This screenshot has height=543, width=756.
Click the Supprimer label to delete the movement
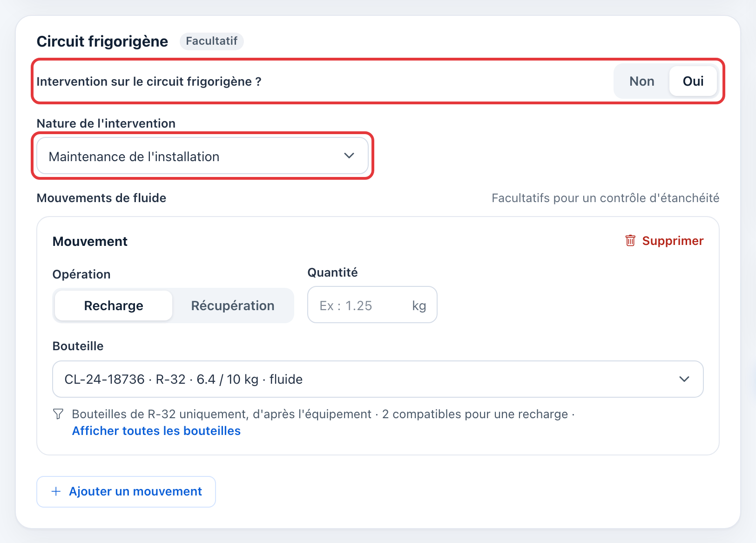673,241
